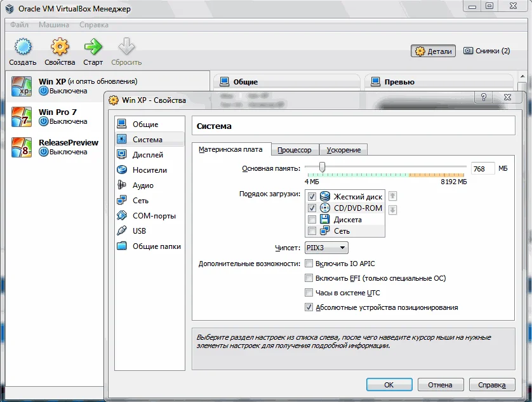Open Общие settings category icon

[122, 124]
